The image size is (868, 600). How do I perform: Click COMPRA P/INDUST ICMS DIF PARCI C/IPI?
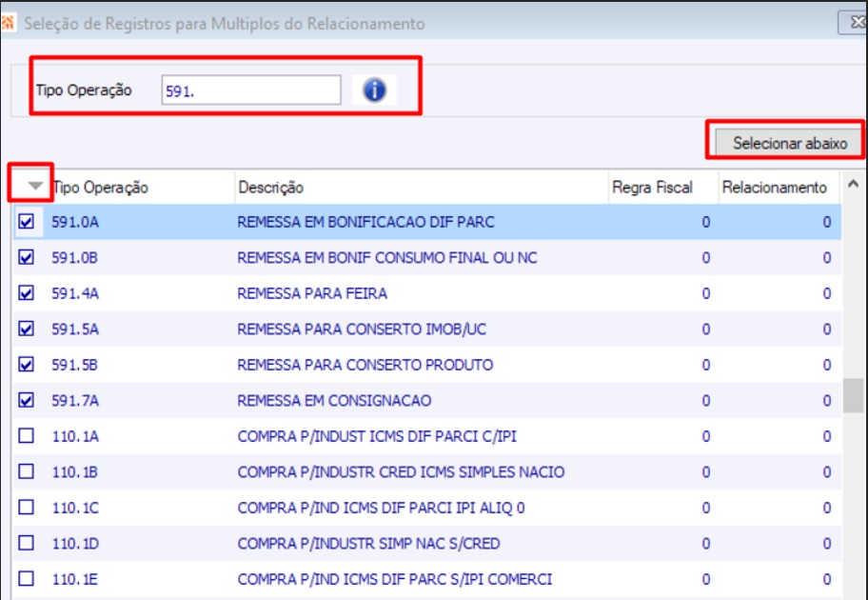click(377, 436)
